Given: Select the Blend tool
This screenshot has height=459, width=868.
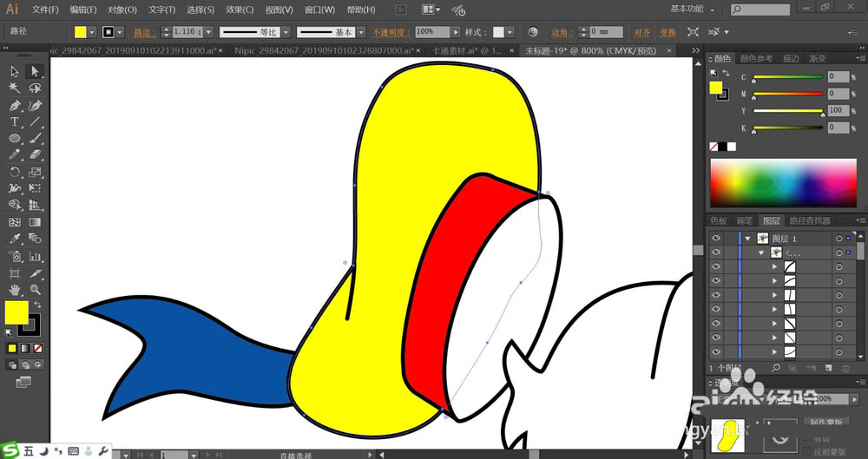Looking at the screenshot, I should [x=35, y=239].
